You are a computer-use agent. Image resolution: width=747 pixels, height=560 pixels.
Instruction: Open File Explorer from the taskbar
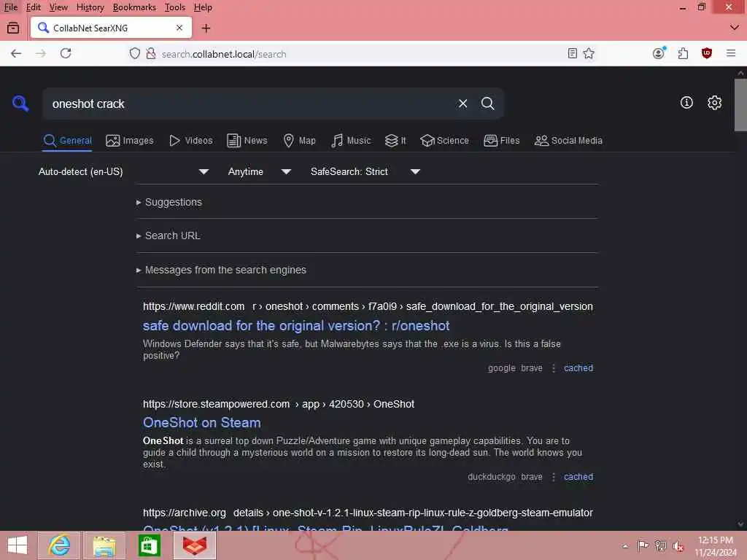point(104,545)
